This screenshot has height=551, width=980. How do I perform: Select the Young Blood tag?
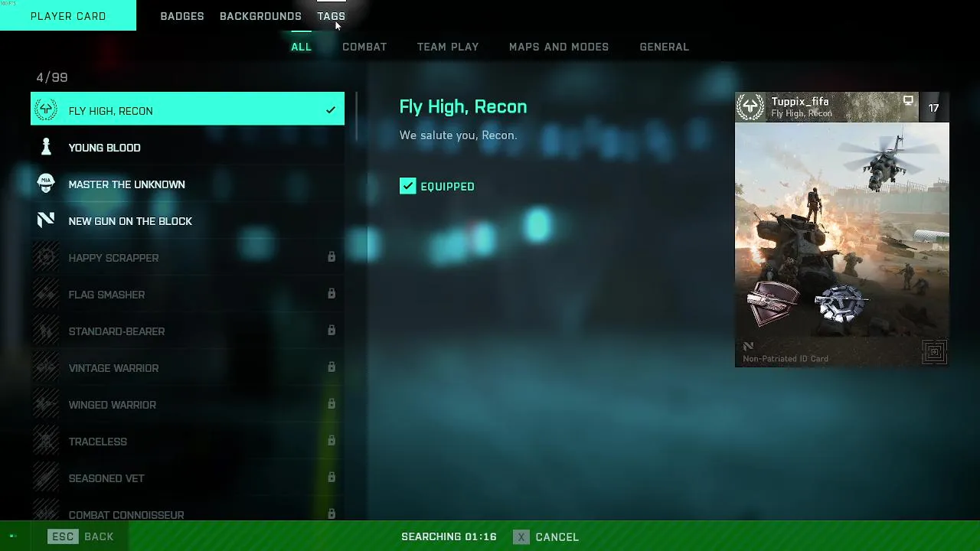click(x=188, y=147)
